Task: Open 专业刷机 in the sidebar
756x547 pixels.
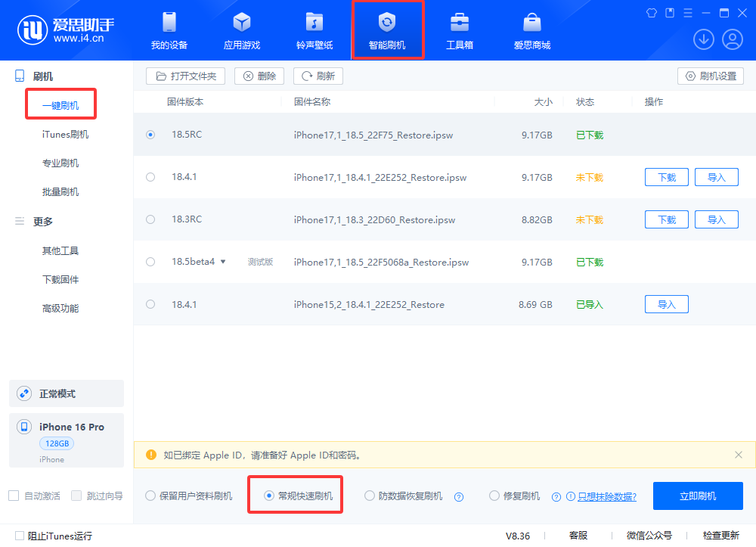Action: click(60, 163)
